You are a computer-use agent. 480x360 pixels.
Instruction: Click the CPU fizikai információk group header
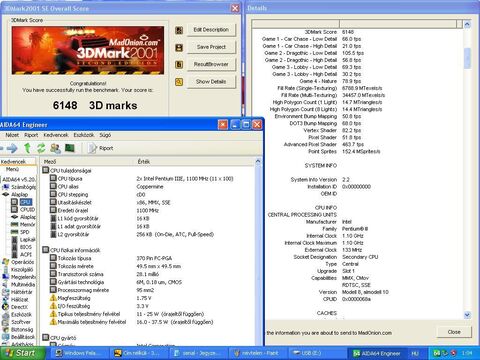coord(71,250)
